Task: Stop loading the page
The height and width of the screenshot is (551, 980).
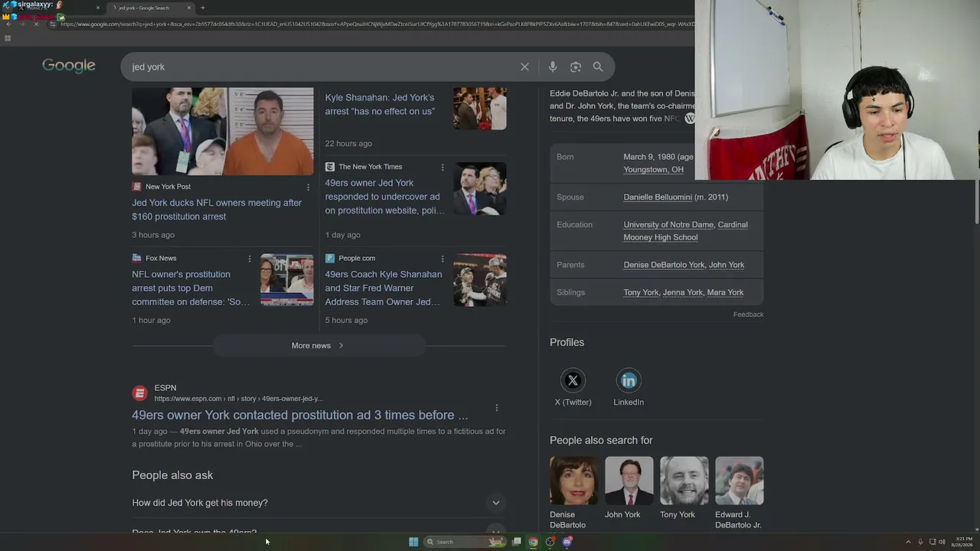Action: coord(36,24)
